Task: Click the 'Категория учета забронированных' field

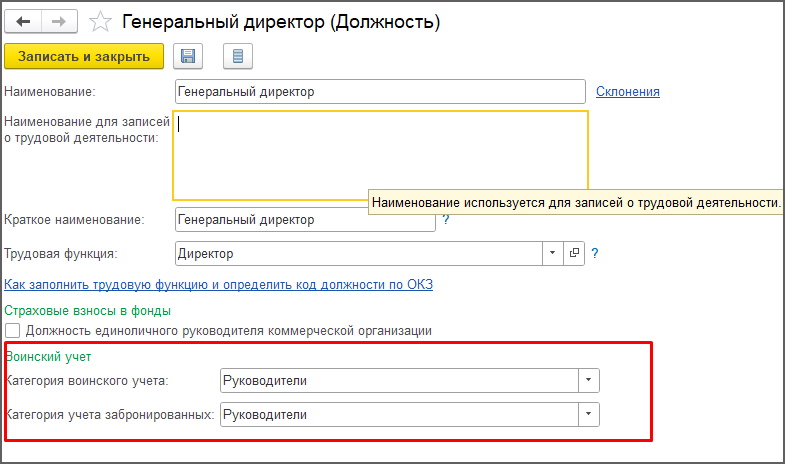Action: (399, 415)
